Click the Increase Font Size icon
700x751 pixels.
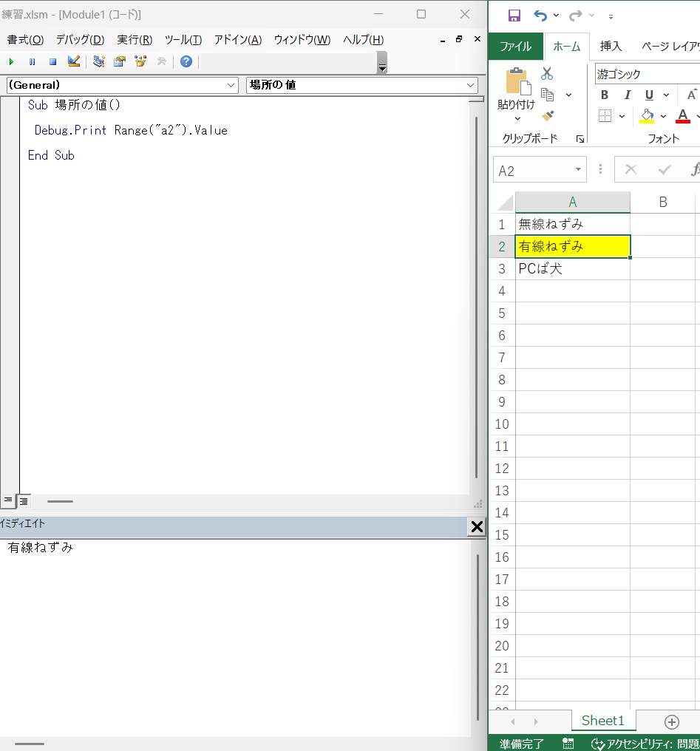pos(691,95)
